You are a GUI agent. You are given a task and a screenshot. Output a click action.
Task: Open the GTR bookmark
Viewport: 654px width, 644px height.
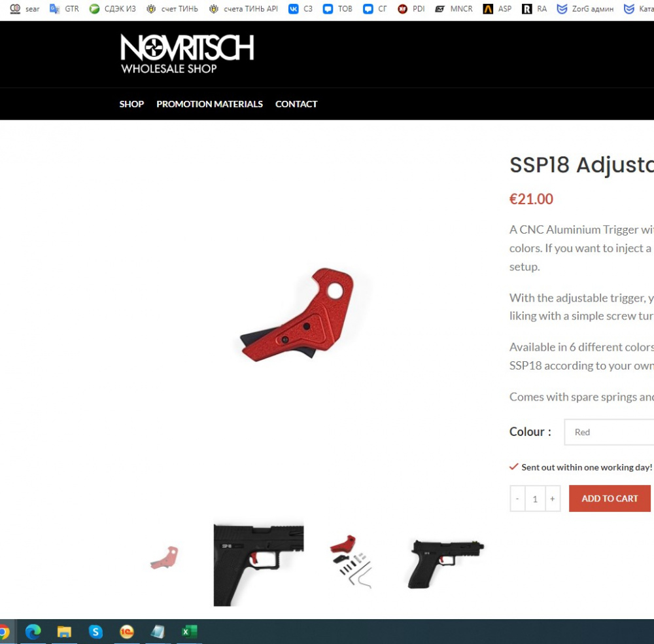64,9
